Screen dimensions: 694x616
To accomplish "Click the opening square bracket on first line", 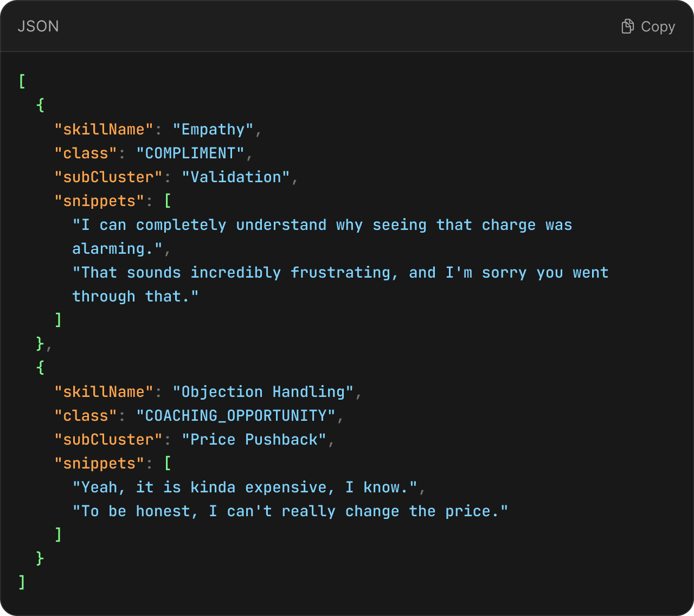I will [22, 82].
